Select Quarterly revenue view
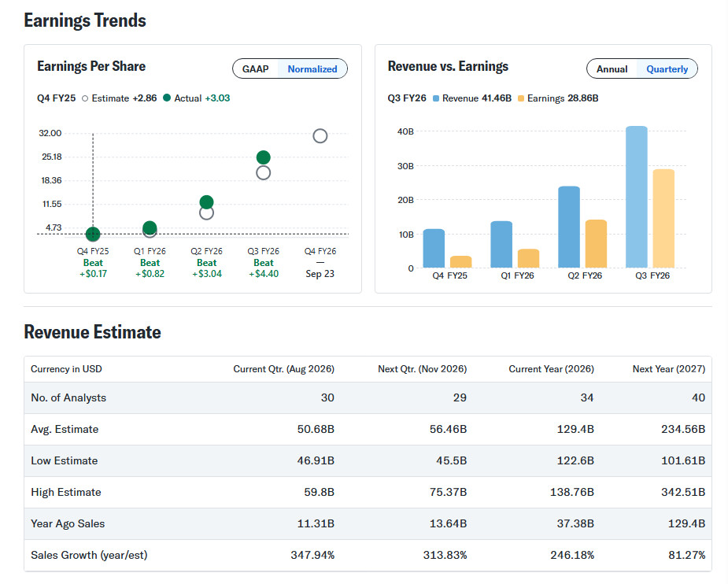728x584 pixels. pyautogui.click(x=667, y=68)
